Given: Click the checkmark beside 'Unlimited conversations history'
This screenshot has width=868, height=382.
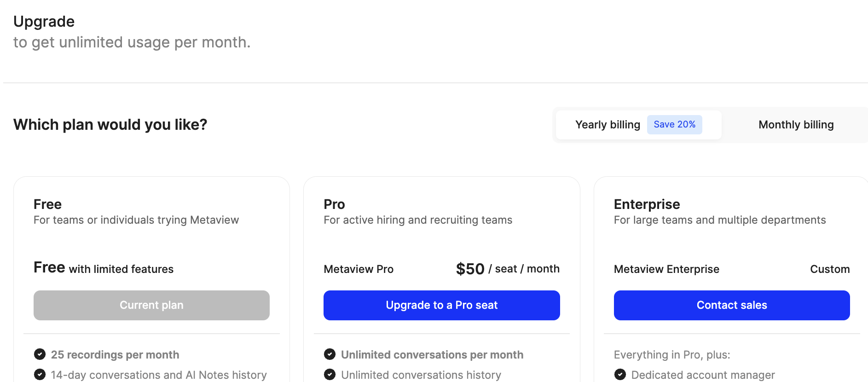Looking at the screenshot, I should [x=330, y=374].
